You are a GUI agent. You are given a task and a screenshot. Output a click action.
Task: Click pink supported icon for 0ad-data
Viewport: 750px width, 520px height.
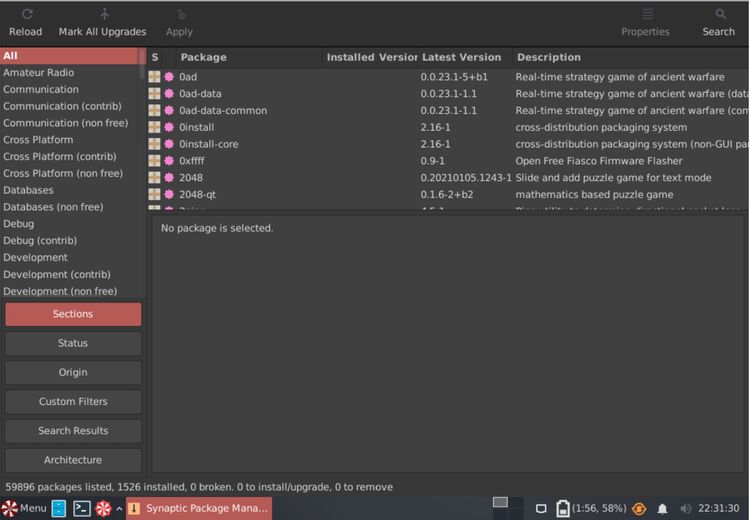coord(169,93)
